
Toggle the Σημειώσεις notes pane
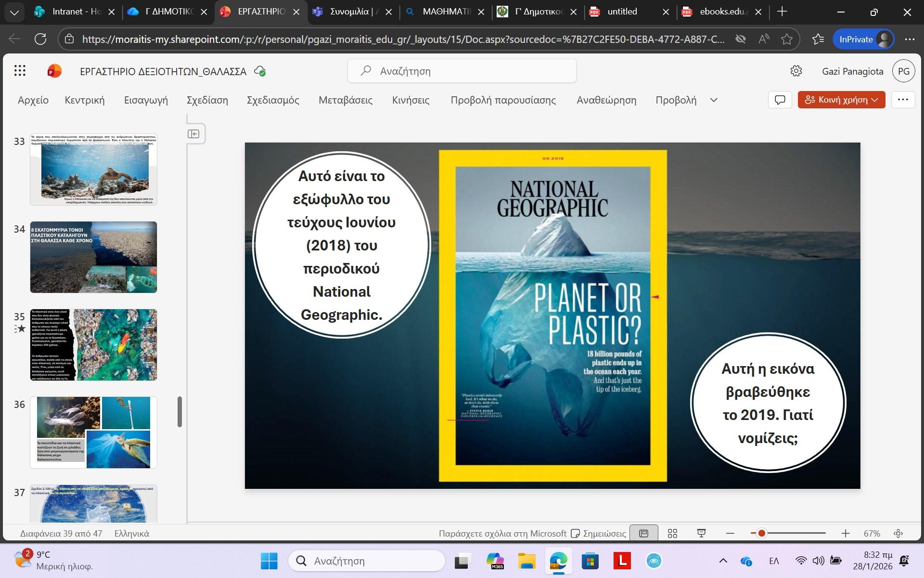(598, 533)
